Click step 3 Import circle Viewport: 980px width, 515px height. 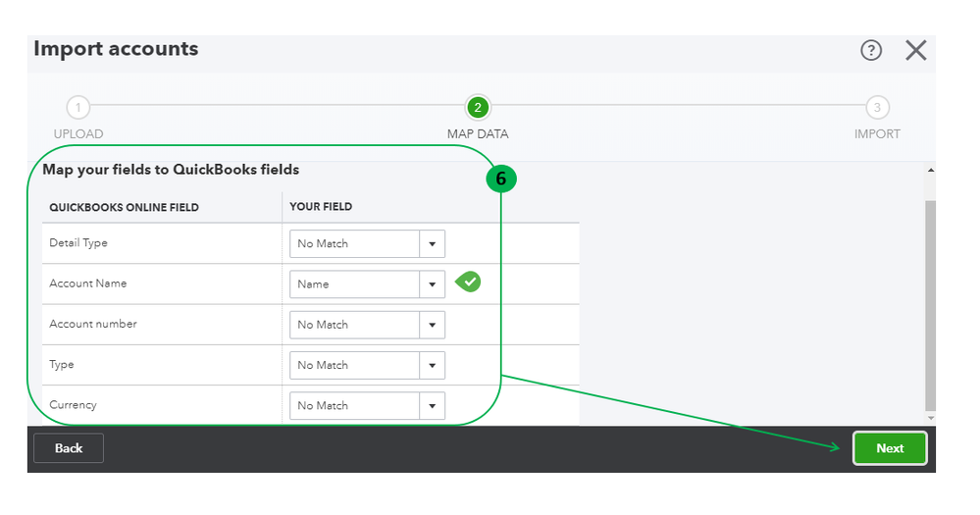click(x=877, y=108)
